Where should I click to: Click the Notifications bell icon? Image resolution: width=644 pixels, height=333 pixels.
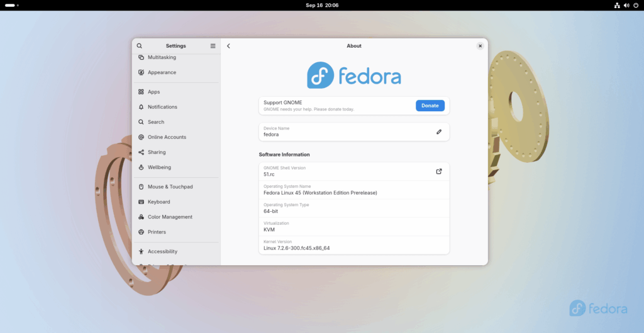point(142,107)
